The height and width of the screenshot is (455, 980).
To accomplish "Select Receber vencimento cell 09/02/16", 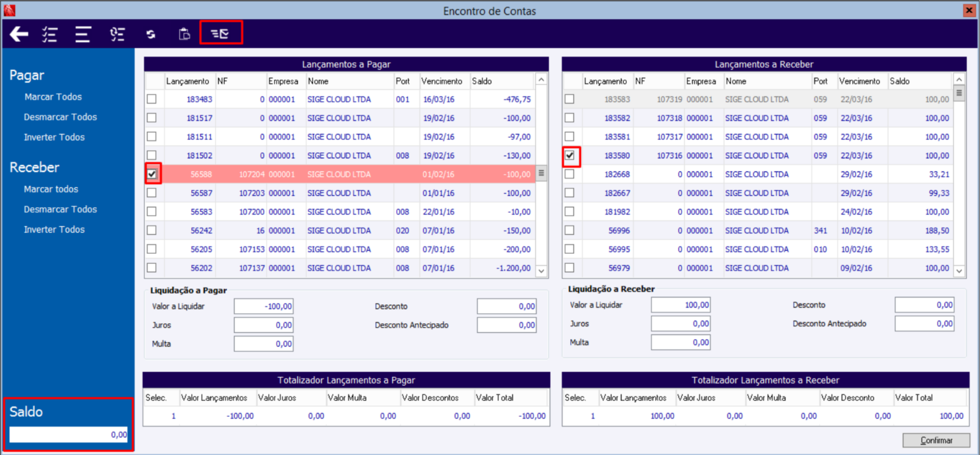I will click(x=862, y=268).
